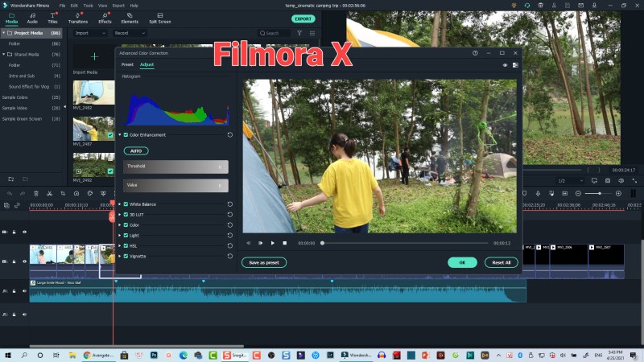
Task: Disable the Vignette checkbox
Action: pos(126,256)
